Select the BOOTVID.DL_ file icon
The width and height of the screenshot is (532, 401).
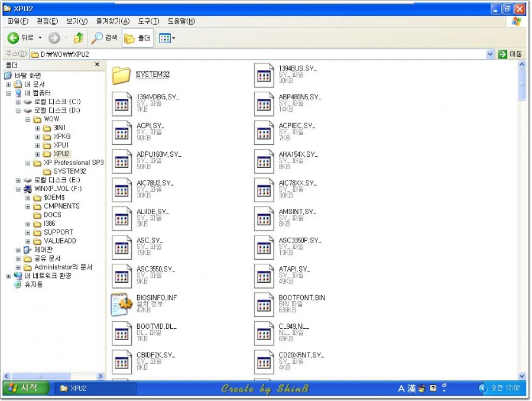pyautogui.click(x=122, y=334)
